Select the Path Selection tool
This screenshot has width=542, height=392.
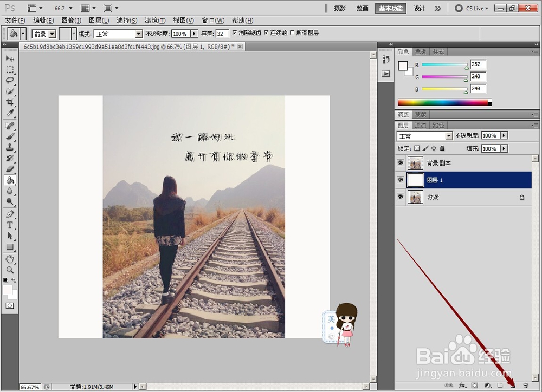click(10, 236)
